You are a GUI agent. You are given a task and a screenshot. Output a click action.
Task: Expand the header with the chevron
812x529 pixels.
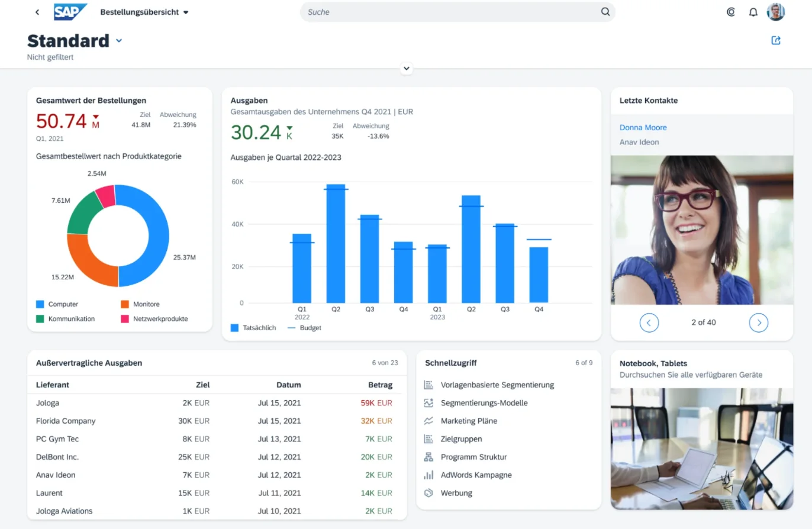(406, 68)
